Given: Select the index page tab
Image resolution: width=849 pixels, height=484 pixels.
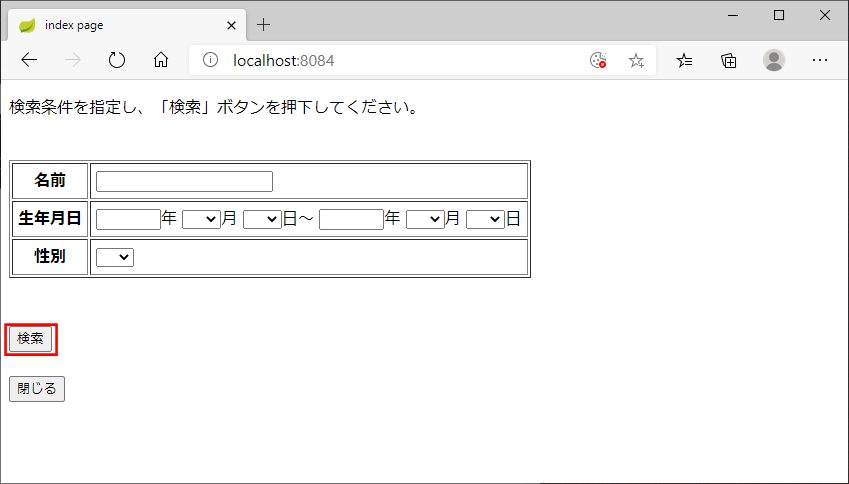Looking at the screenshot, I should click(x=120, y=24).
